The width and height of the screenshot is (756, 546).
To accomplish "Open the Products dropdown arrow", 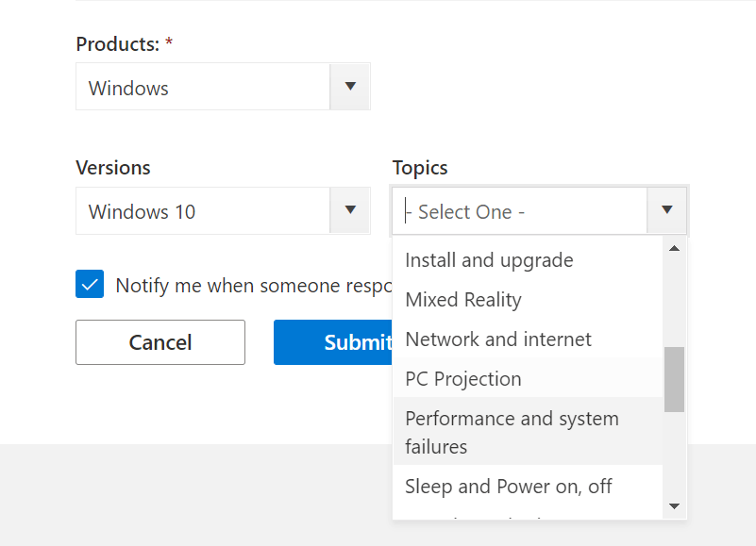I will pyautogui.click(x=350, y=87).
